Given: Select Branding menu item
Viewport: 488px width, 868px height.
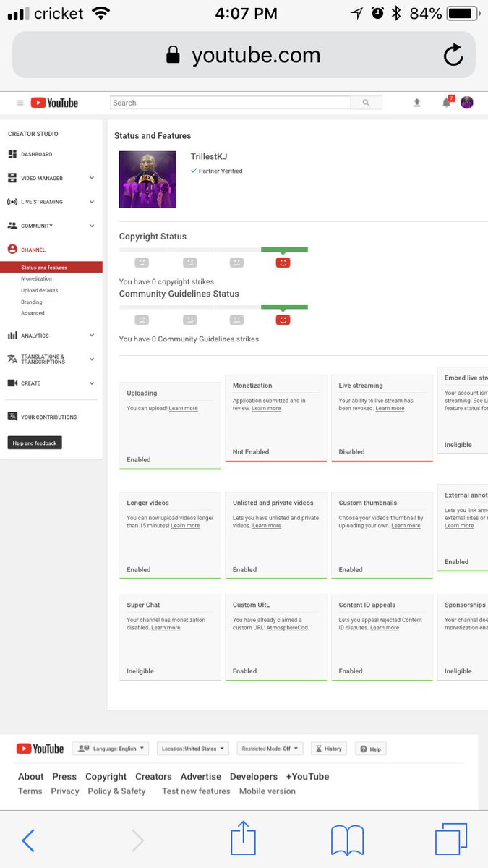Looking at the screenshot, I should pyautogui.click(x=32, y=302).
